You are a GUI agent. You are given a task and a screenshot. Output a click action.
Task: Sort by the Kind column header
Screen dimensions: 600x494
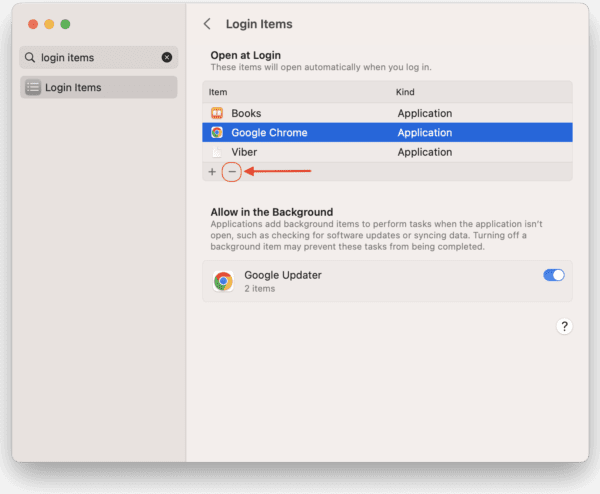pos(405,92)
